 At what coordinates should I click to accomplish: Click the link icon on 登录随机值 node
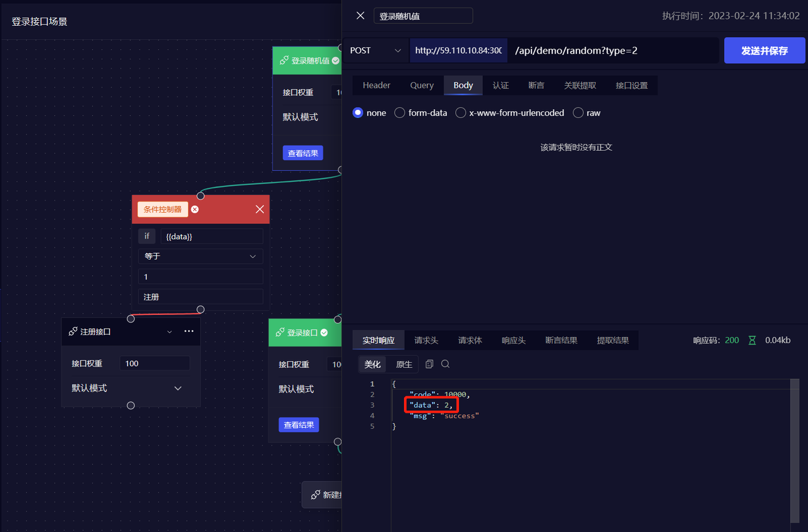284,61
